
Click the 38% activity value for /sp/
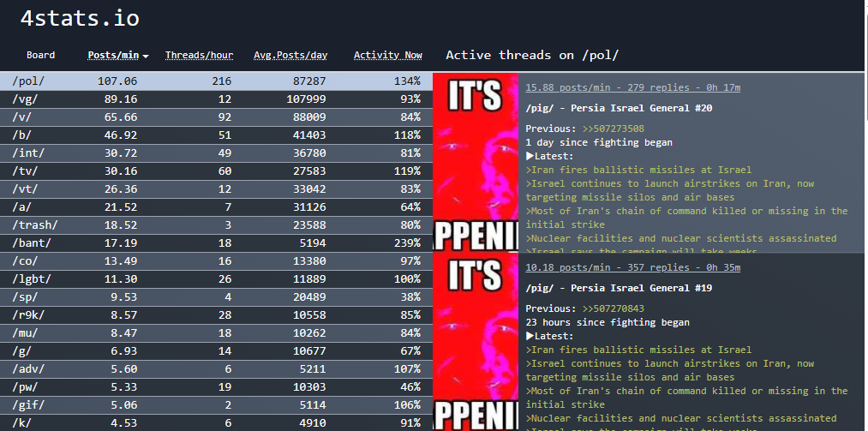point(410,297)
